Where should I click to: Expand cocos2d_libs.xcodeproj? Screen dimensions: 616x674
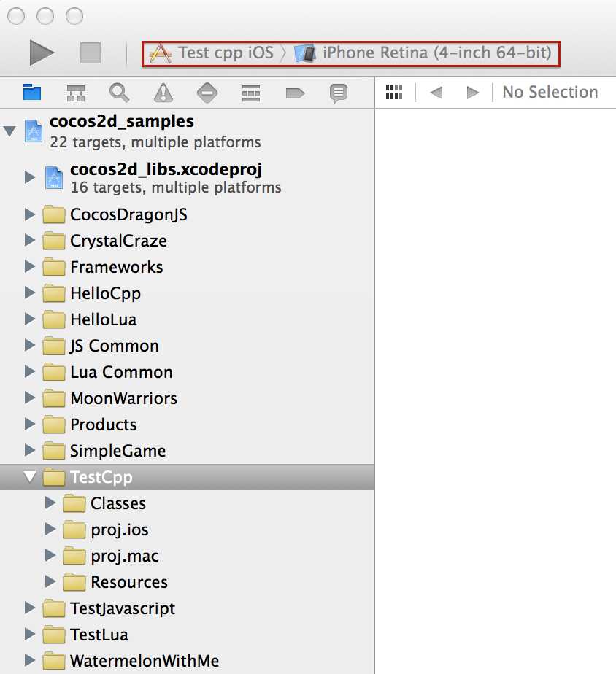pos(30,177)
